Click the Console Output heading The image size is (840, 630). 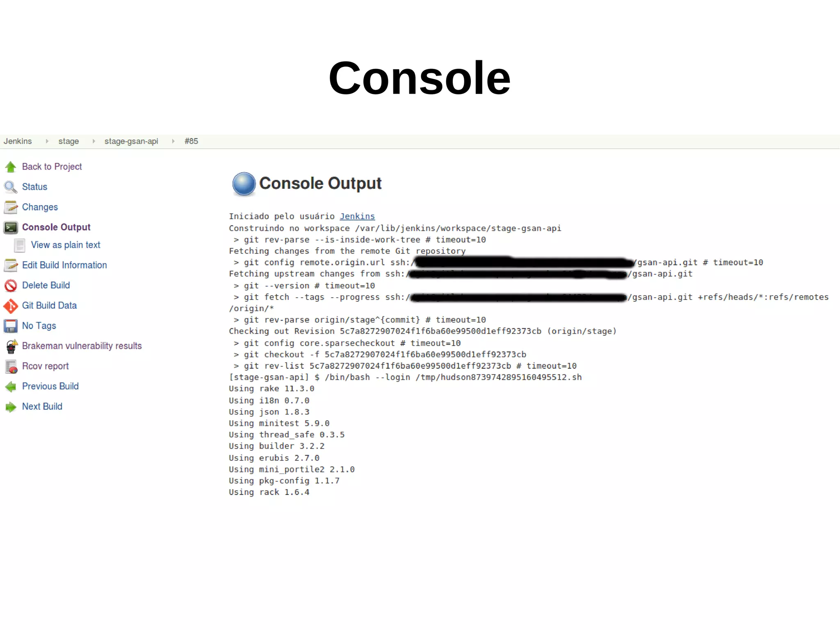[x=320, y=183]
